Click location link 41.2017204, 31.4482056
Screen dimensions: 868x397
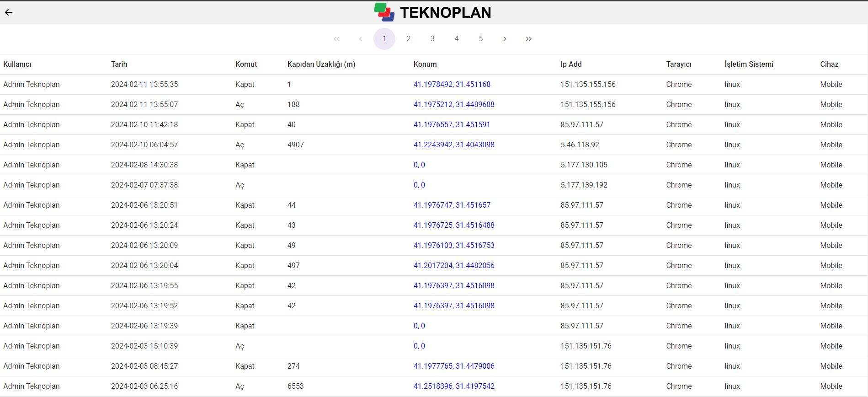tap(454, 266)
